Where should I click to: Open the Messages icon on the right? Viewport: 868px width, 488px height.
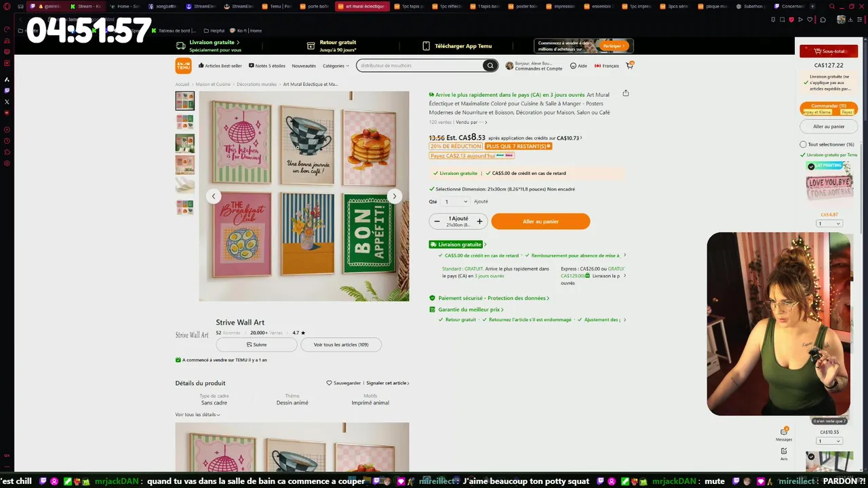(784, 432)
